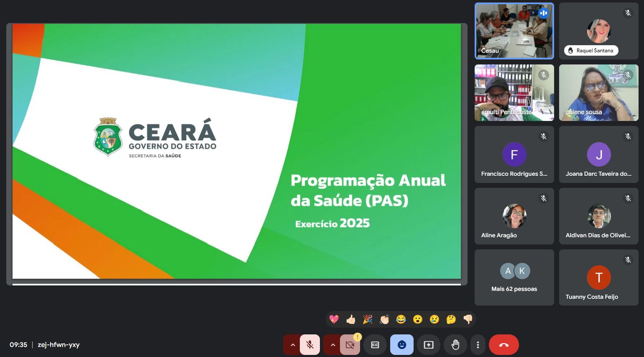Viewport: 644px width, 357px height.
Task: Open video settings arrow next to camera
Action: (x=332, y=345)
